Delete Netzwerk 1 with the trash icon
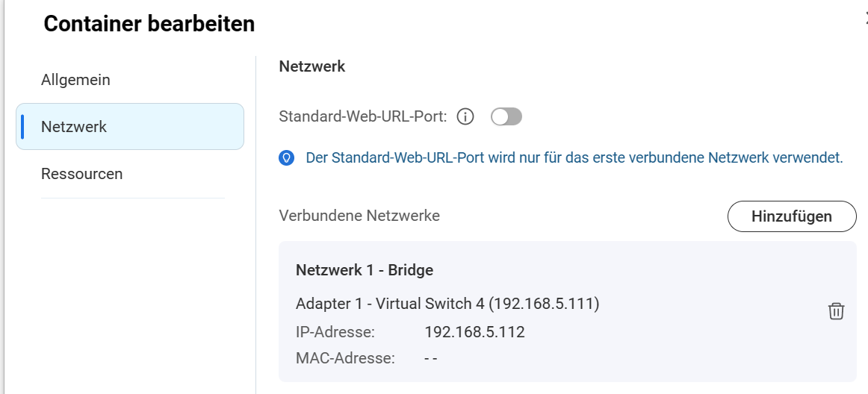 click(x=836, y=311)
